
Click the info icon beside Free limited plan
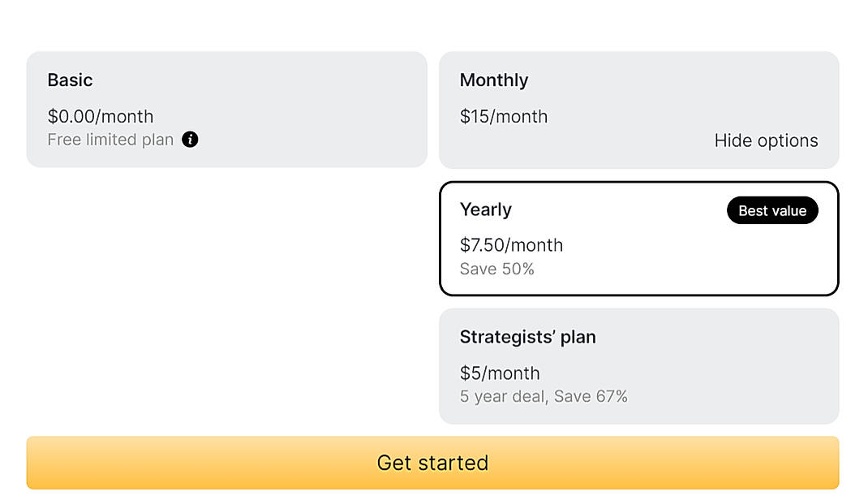pyautogui.click(x=190, y=140)
